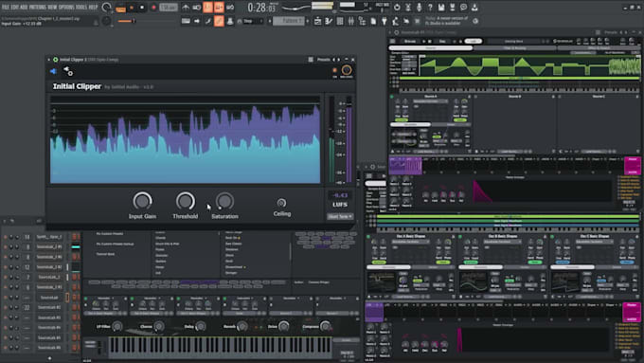Open the HELP menu
The image size is (644, 363).
(x=93, y=7)
